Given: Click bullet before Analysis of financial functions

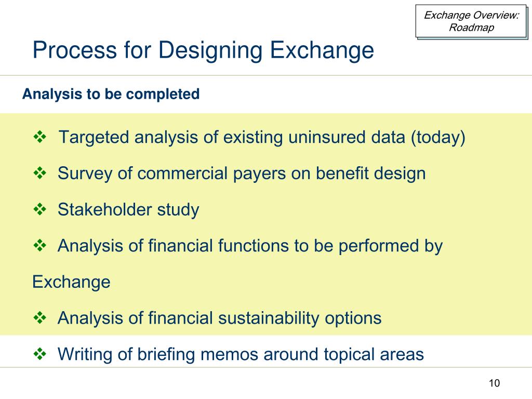Looking at the screenshot, I should (40, 245).
